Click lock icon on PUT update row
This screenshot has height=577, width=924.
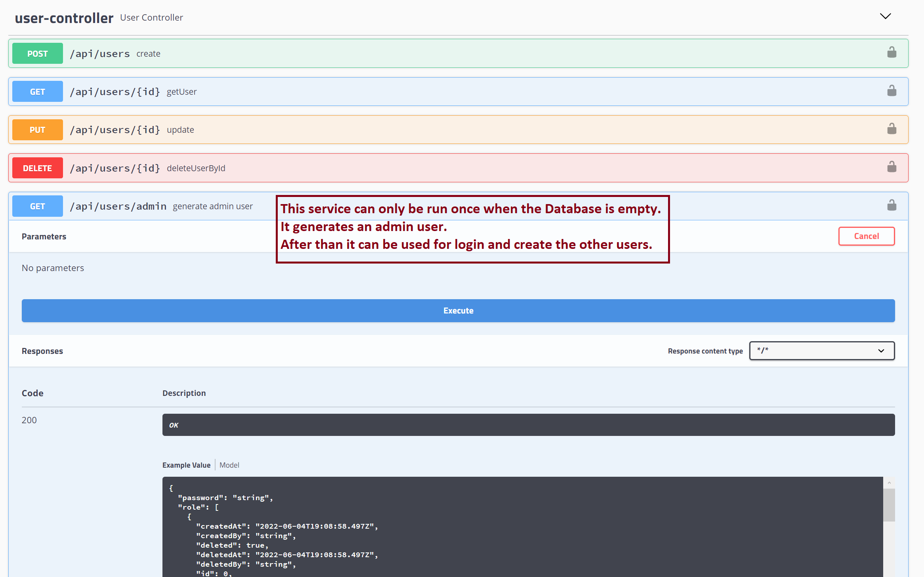click(x=892, y=129)
